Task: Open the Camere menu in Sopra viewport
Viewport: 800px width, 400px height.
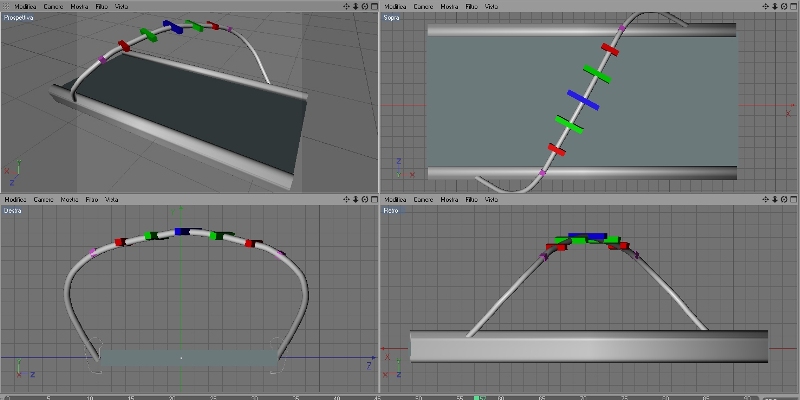Action: [423, 6]
